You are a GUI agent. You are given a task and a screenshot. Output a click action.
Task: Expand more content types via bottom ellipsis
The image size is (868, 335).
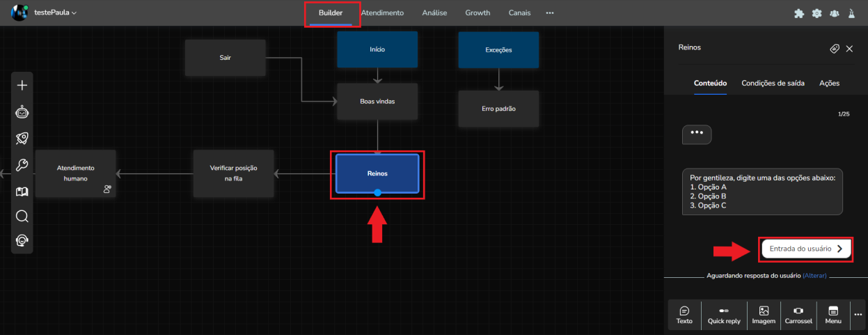[858, 315]
